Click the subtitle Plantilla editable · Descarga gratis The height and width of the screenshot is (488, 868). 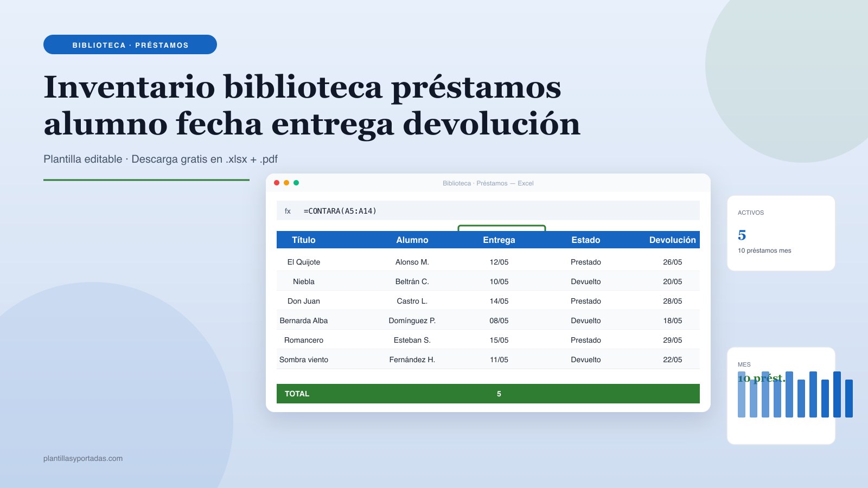click(161, 159)
